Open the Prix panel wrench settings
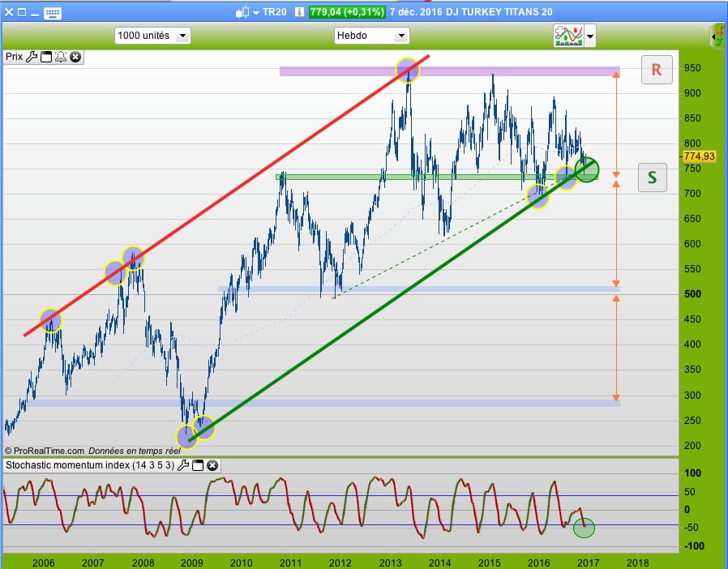Screen dimensions: 728x569 pyautogui.click(x=32, y=57)
